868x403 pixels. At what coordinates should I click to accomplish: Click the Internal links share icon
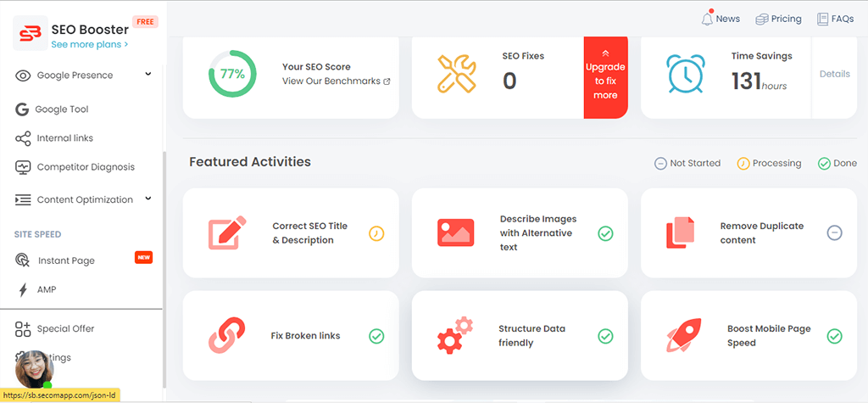[x=23, y=138]
